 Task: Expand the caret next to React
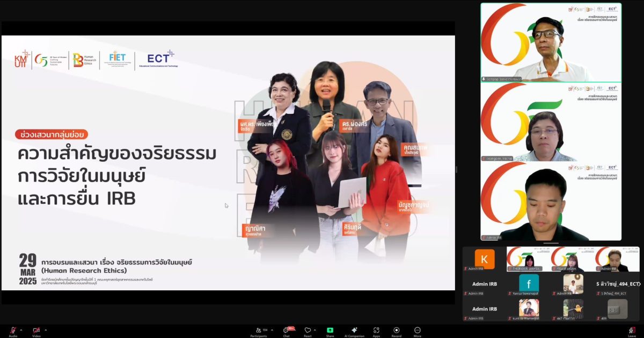316,330
